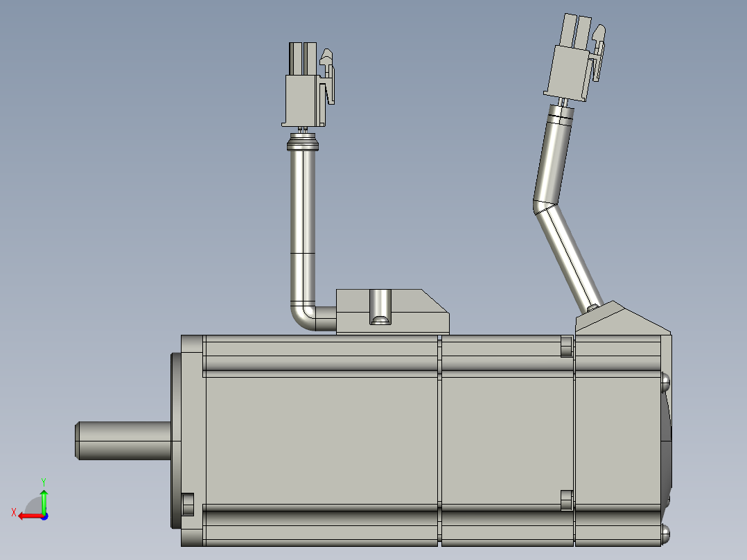
Task: Select the tilted right cable connector plug
Action: point(575,58)
